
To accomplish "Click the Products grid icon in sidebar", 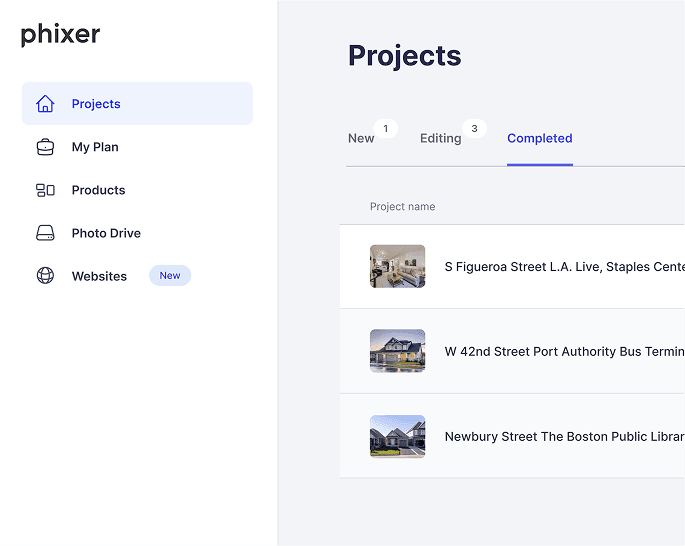I will click(x=45, y=190).
